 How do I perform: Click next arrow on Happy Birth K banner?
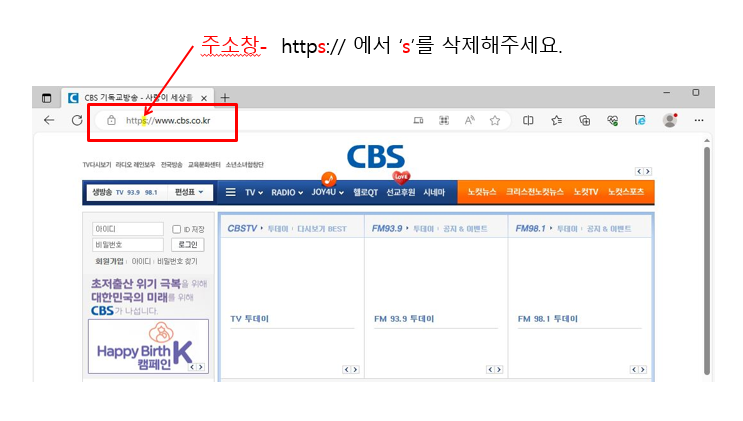click(201, 367)
